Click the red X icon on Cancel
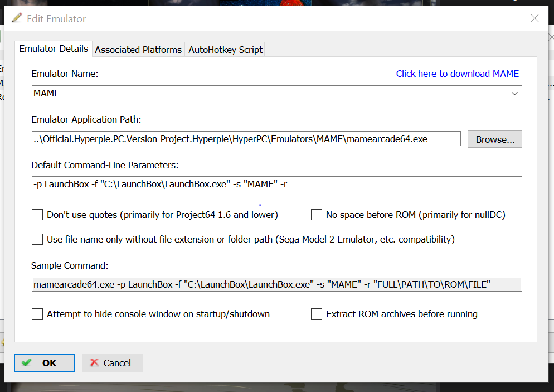The height and width of the screenshot is (392, 554). click(x=94, y=362)
